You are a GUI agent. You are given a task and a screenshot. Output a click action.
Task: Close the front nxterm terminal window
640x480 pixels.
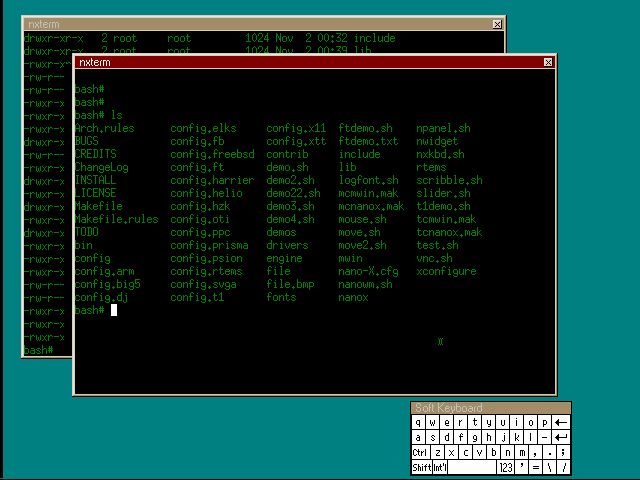coord(547,62)
